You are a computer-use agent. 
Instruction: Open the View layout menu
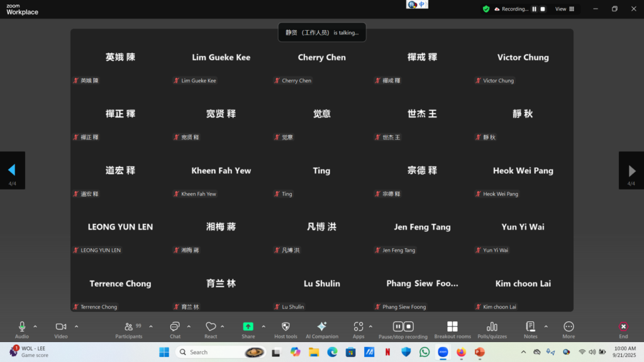click(x=564, y=9)
